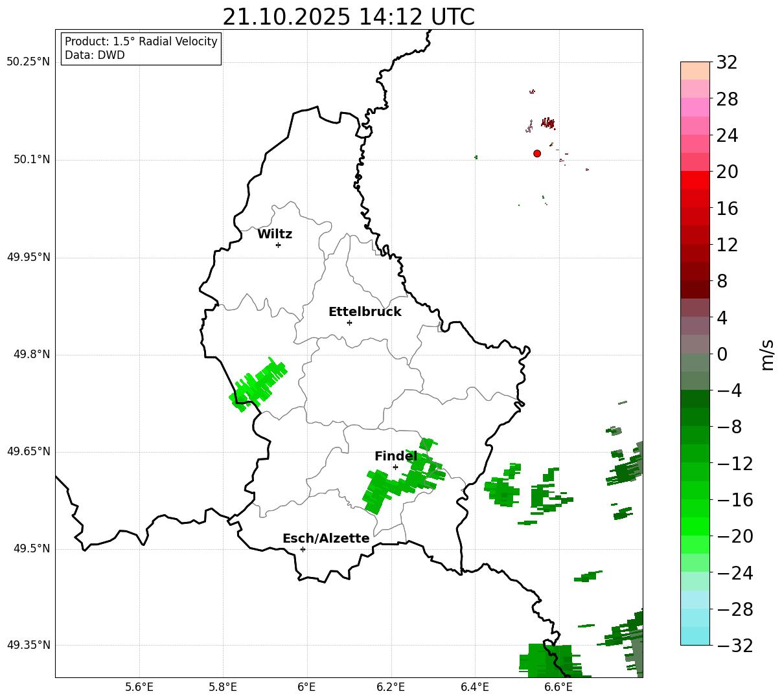Viewport: 782px width, 700px height.
Task: Click the 49.5°N latitude label
Action: (32, 548)
